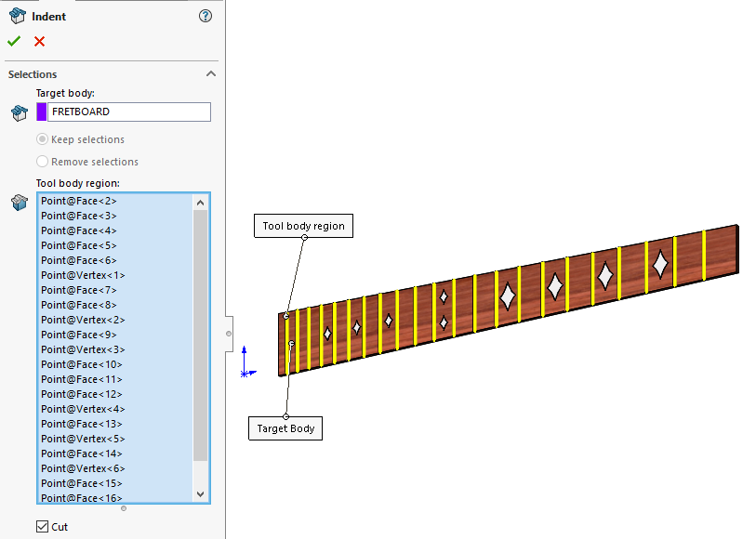Accept the Indent feature with green checkmark
Screen dimensions: 756x539
click(x=13, y=41)
